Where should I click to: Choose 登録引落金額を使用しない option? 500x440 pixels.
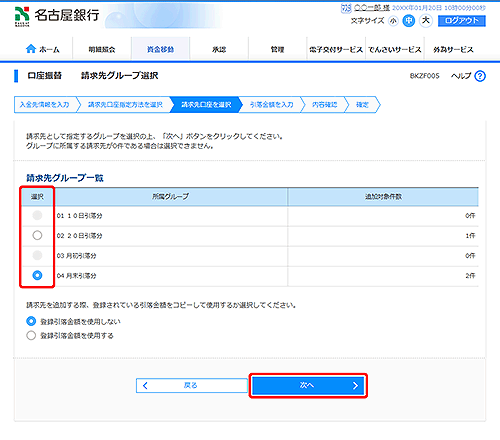[31, 321]
